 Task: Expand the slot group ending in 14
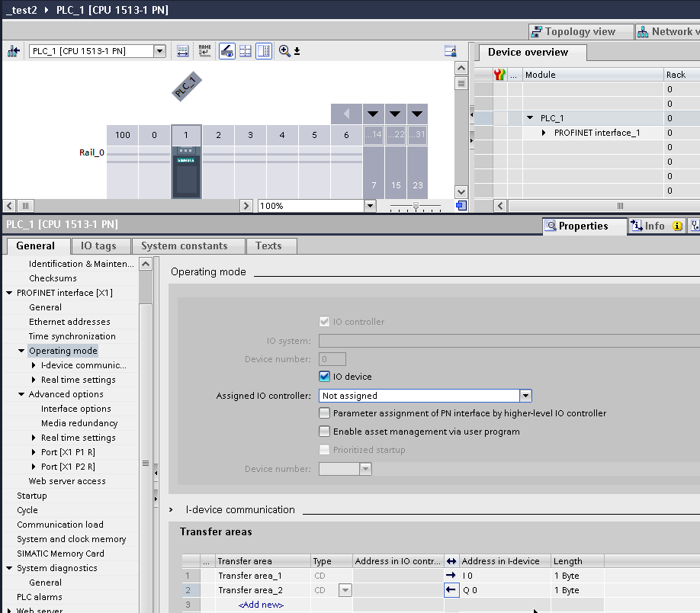(x=373, y=114)
